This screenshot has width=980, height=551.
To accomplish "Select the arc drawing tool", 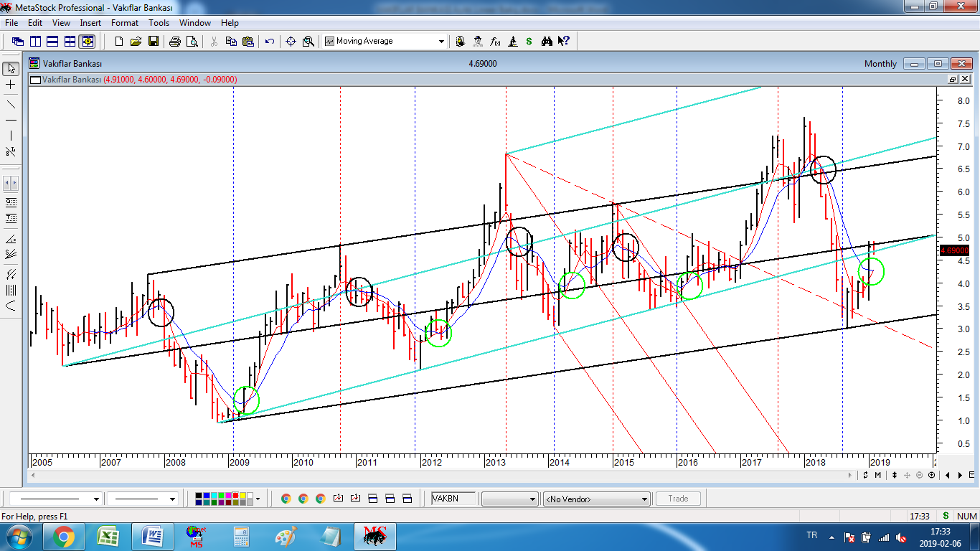I will click(11, 306).
